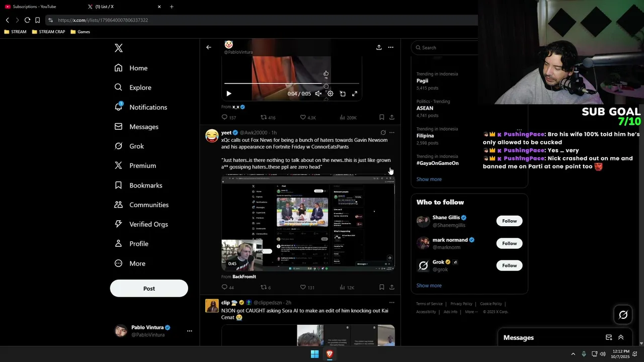The width and height of the screenshot is (644, 362).
Task: Show more trending topics
Action: pyautogui.click(x=429, y=179)
